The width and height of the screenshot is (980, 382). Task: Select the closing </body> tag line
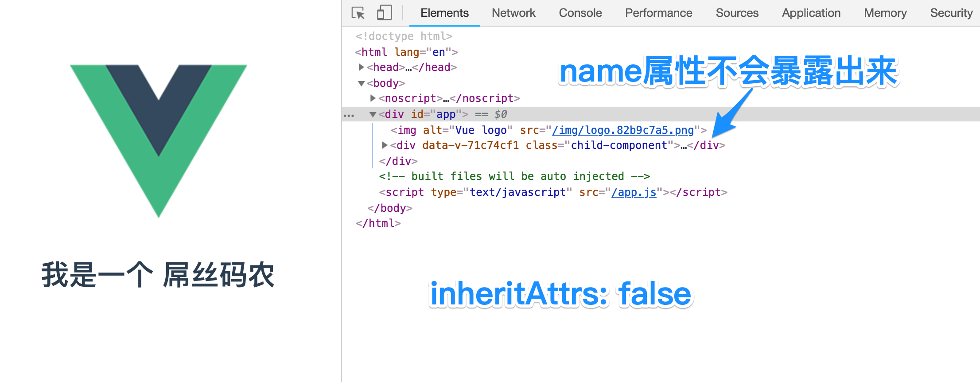click(390, 208)
